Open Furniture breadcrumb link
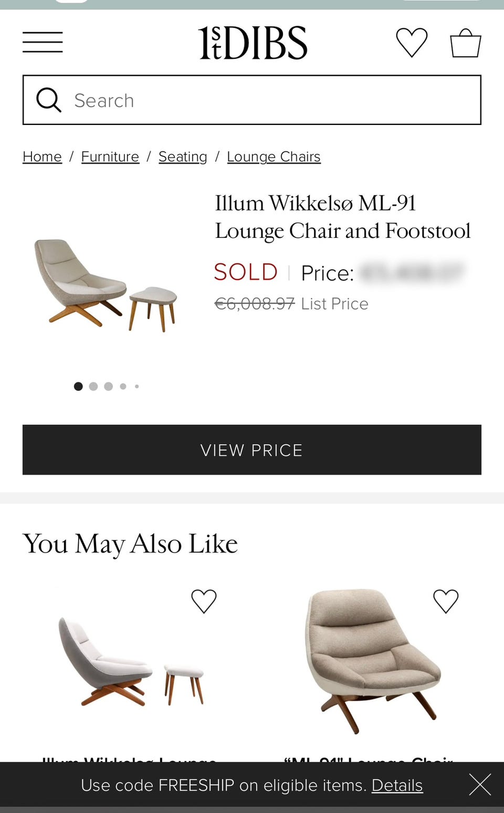 (110, 157)
